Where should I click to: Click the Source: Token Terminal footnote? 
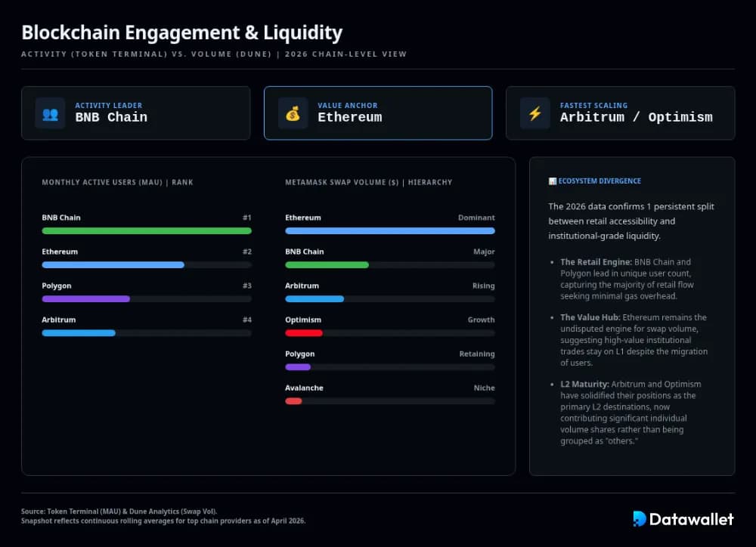[119, 511]
